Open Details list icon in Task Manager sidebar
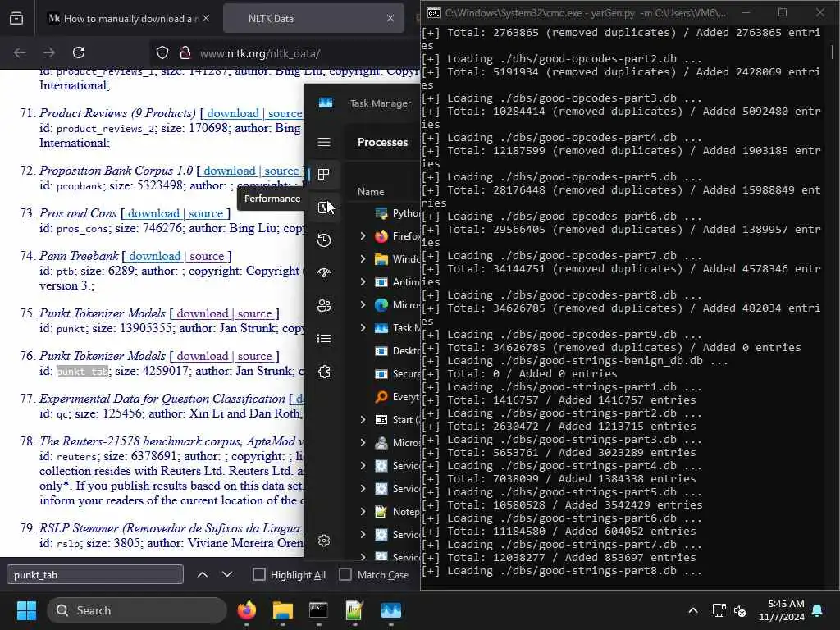Image resolution: width=840 pixels, height=630 pixels. [x=323, y=339]
